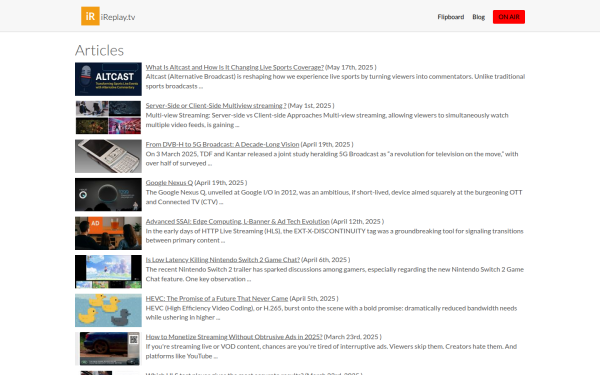Viewport: 600px width, 375px height.
Task: Open 'How to Monetize Streaming Without Obtrusive Ads' link
Action: [x=234, y=337]
